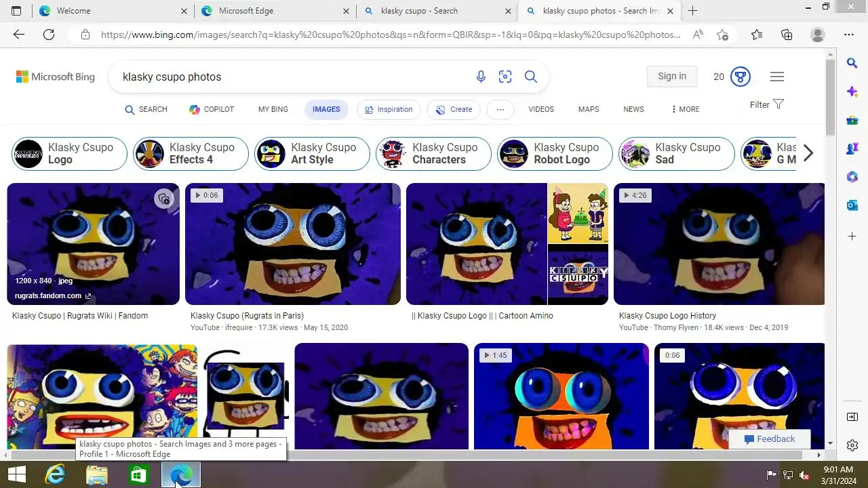This screenshot has height=488, width=868.
Task: Submit search with magnifier icon
Action: 531,77
